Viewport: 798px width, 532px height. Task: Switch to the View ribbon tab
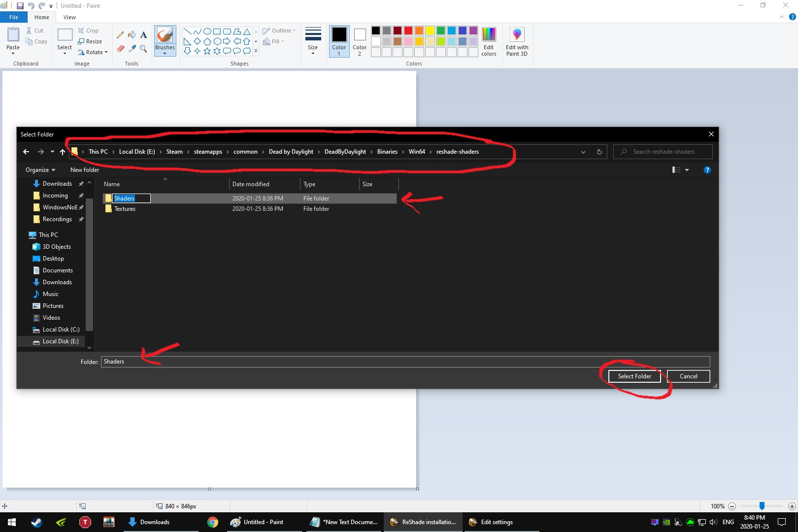[x=69, y=17]
